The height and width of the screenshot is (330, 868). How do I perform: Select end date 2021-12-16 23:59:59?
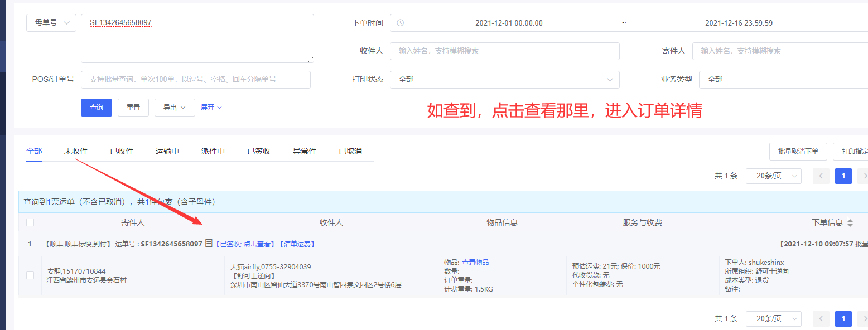739,23
